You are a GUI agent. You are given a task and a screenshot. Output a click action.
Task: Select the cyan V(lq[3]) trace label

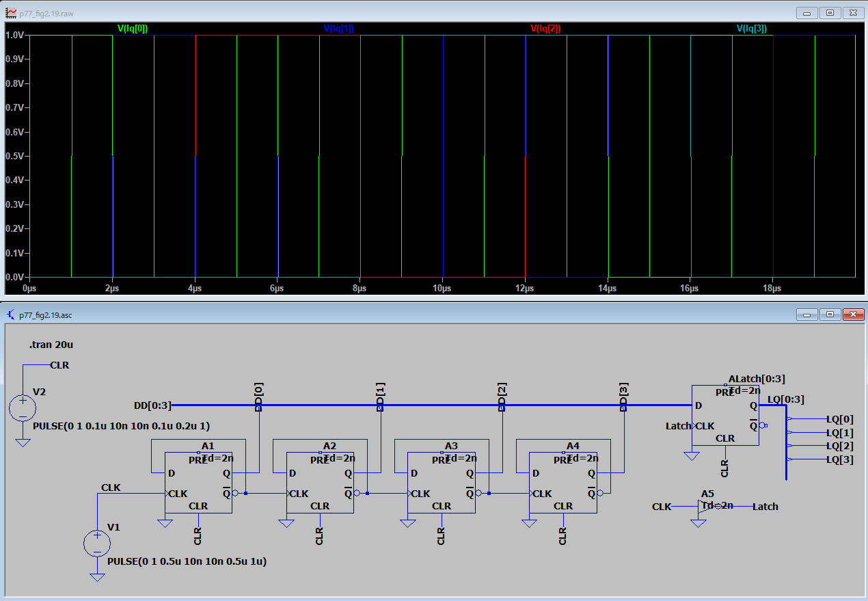tap(751, 29)
